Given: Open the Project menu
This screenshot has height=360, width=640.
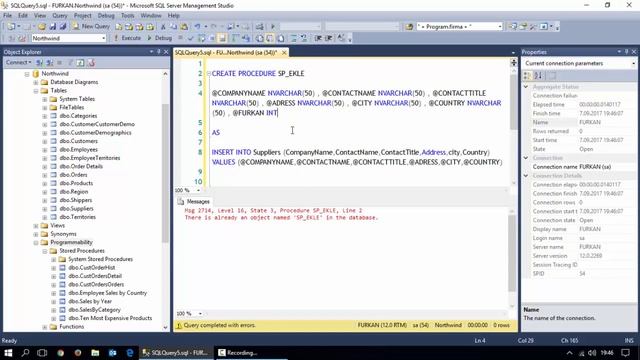Looking at the screenshot, I should point(82,16).
